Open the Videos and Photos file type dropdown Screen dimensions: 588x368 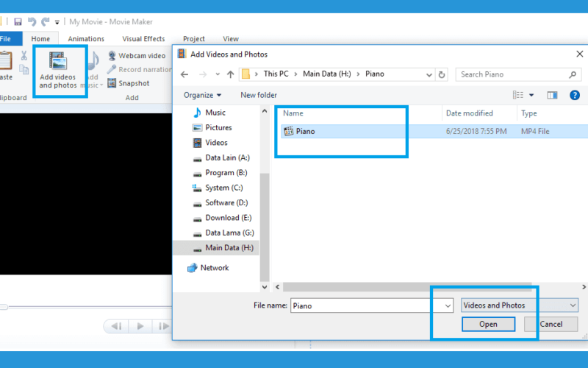pos(520,305)
